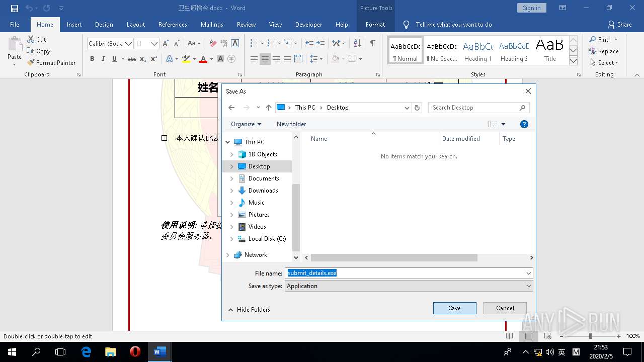Toggle Strikethrough formatting
Screen dimensions: 644x362
click(x=131, y=59)
